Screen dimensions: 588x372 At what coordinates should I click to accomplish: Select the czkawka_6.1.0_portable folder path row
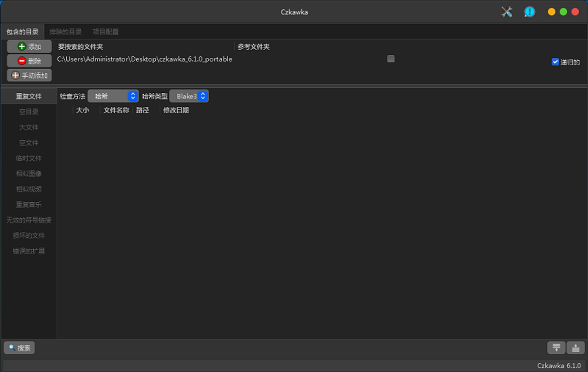pyautogui.click(x=145, y=59)
